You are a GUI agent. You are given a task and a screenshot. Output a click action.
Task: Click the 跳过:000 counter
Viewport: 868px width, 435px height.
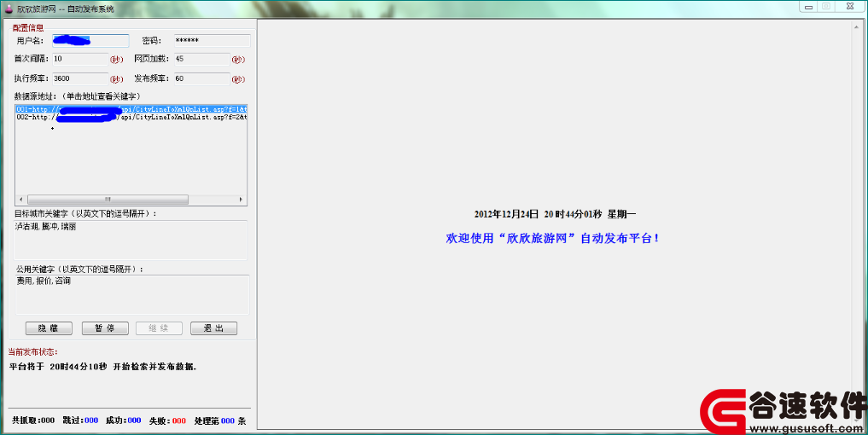pyautogui.click(x=80, y=420)
